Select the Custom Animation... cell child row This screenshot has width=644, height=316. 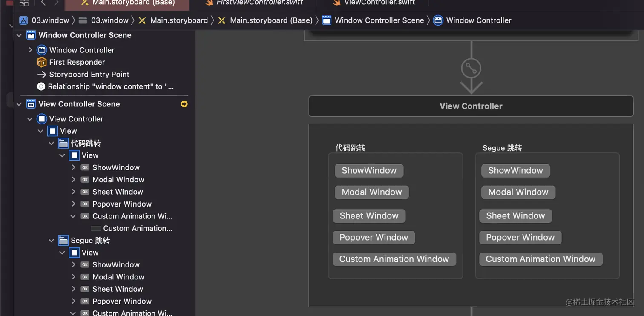[x=137, y=228]
